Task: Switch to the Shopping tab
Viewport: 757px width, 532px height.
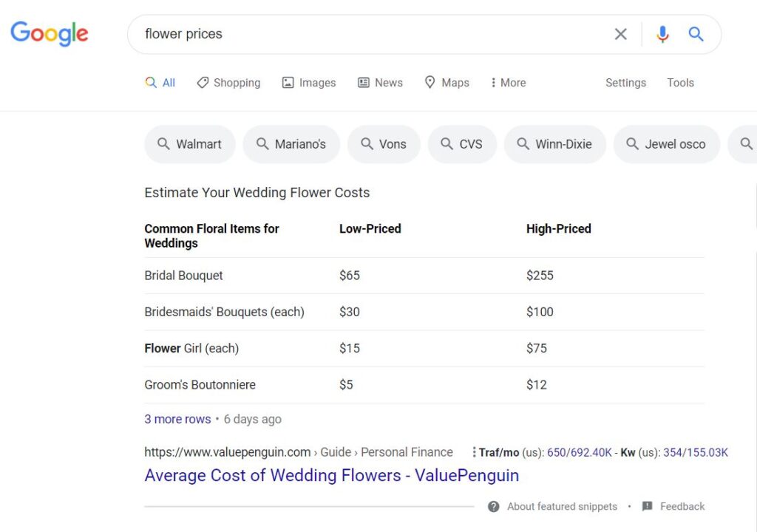Action: (x=228, y=83)
